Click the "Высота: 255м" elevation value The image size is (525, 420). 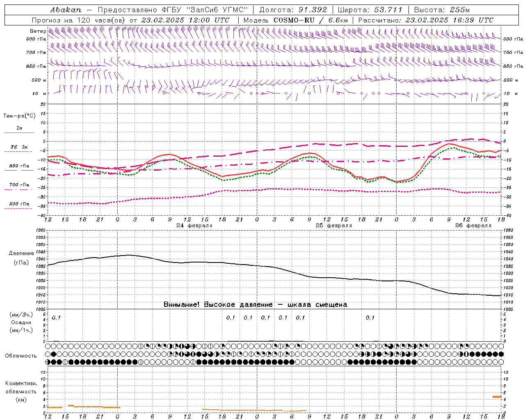pos(442,9)
